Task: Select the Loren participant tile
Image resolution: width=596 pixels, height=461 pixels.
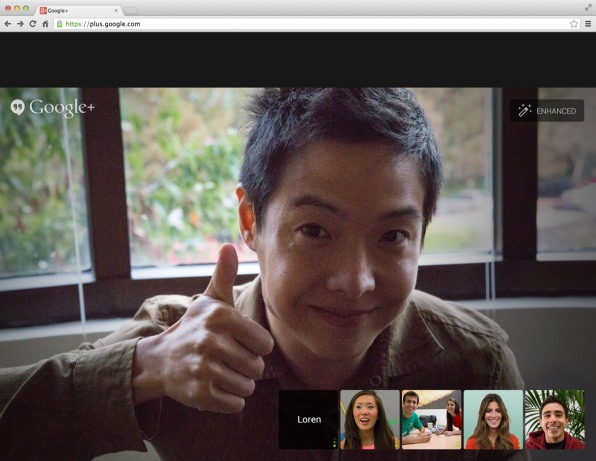Action: pyautogui.click(x=309, y=420)
